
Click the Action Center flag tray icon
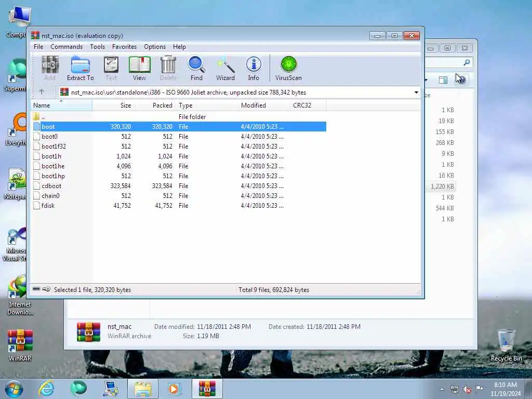(x=479, y=390)
